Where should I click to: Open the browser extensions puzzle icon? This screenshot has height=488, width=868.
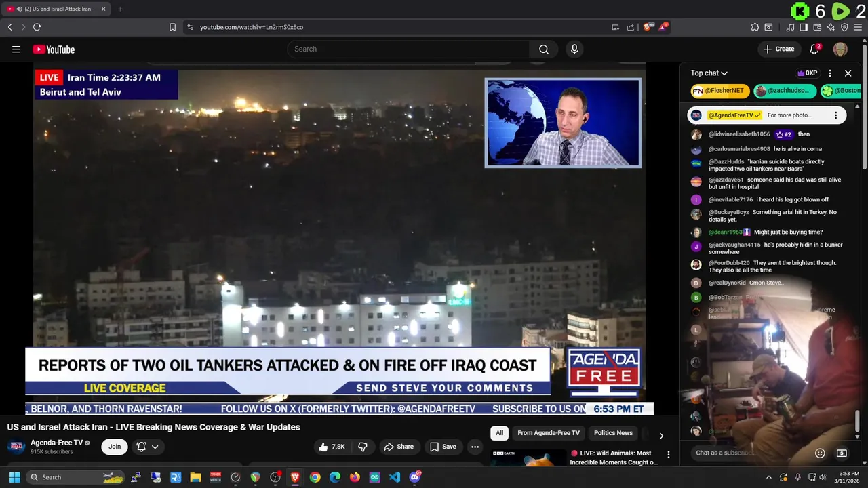coord(755,27)
